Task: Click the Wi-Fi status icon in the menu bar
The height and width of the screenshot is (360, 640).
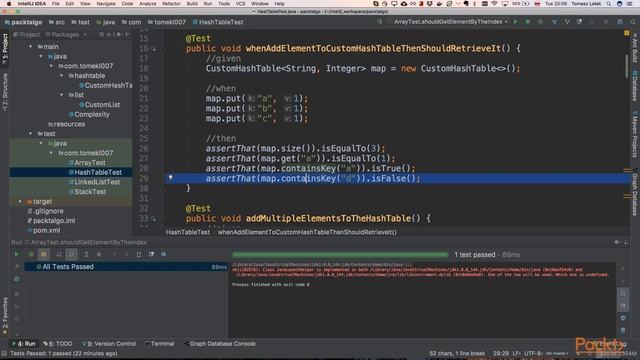Action: (495, 4)
